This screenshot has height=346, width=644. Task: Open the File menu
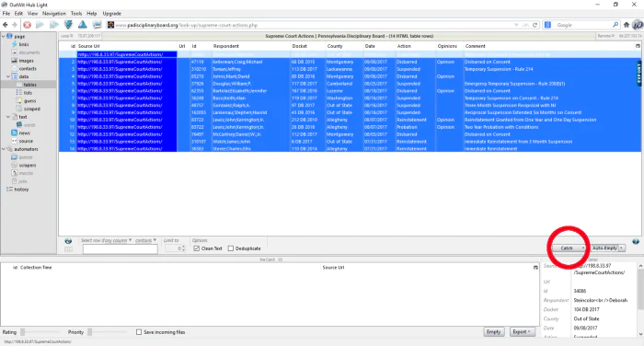(x=6, y=14)
